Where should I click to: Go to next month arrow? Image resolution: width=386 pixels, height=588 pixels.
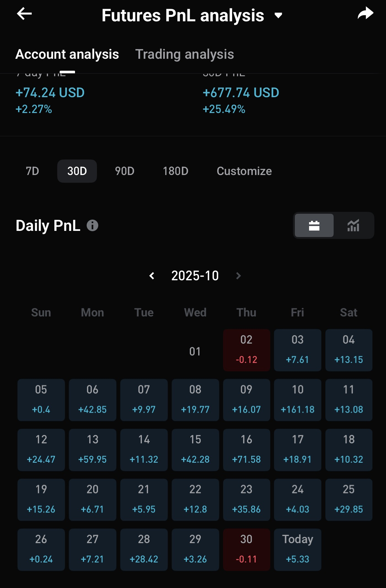(x=239, y=276)
